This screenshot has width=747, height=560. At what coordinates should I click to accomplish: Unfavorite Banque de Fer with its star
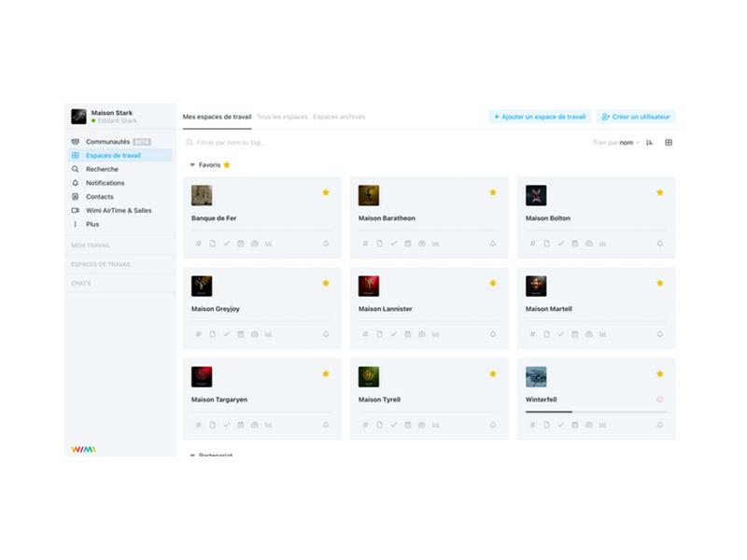point(326,192)
